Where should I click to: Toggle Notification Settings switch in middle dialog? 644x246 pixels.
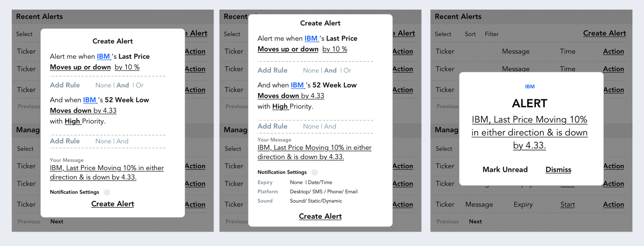(315, 172)
